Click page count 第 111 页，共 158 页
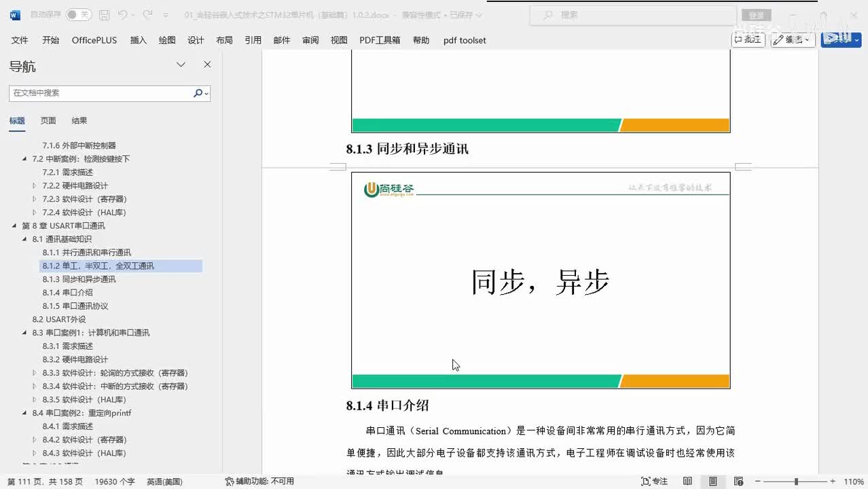The height and width of the screenshot is (489, 868). pyautogui.click(x=45, y=482)
